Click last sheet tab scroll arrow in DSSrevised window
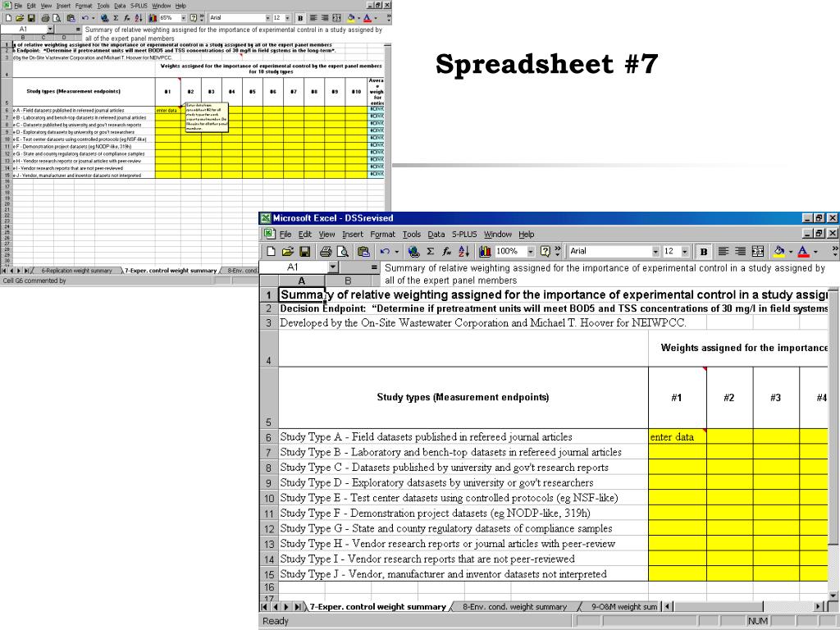Viewport: 840px width, 630px height. point(298,607)
